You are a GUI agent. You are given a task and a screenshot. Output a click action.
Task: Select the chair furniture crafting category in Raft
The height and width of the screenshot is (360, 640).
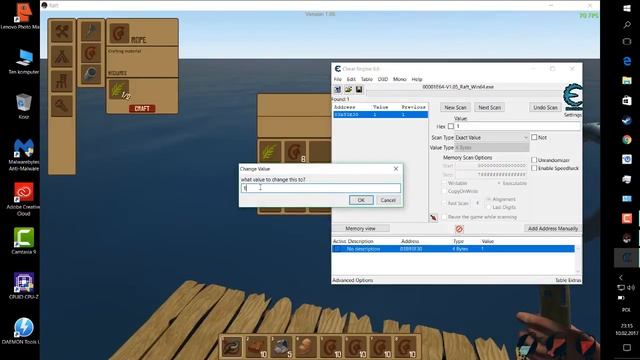point(62,81)
